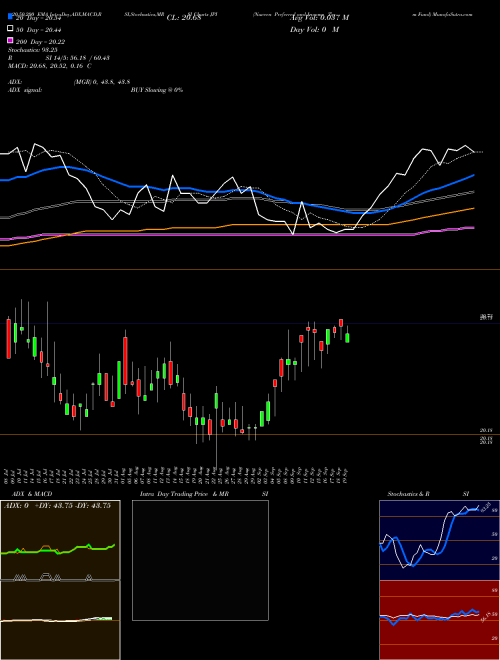Click the magenta 200 Day legend swatch
The width and height of the screenshot is (500, 660).
(10, 41)
